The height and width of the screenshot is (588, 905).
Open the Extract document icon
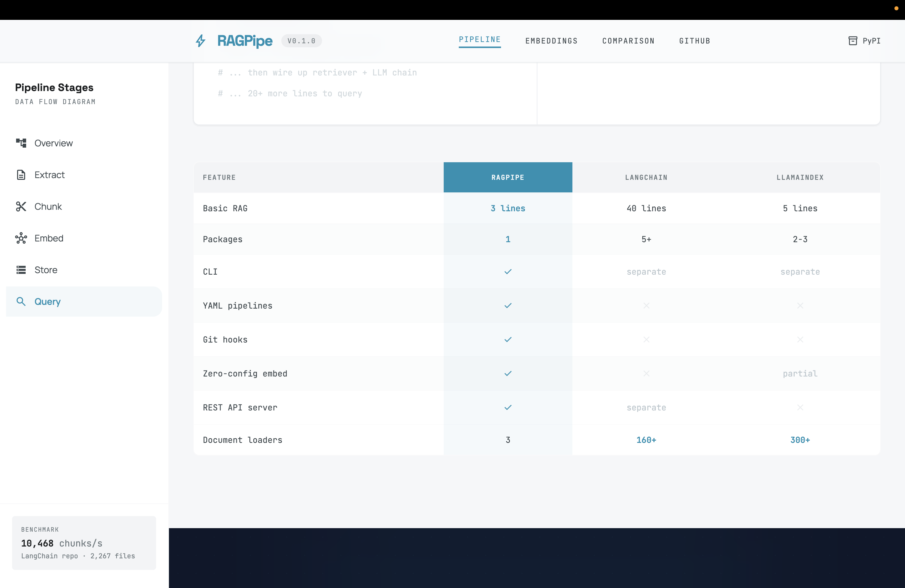point(21,175)
